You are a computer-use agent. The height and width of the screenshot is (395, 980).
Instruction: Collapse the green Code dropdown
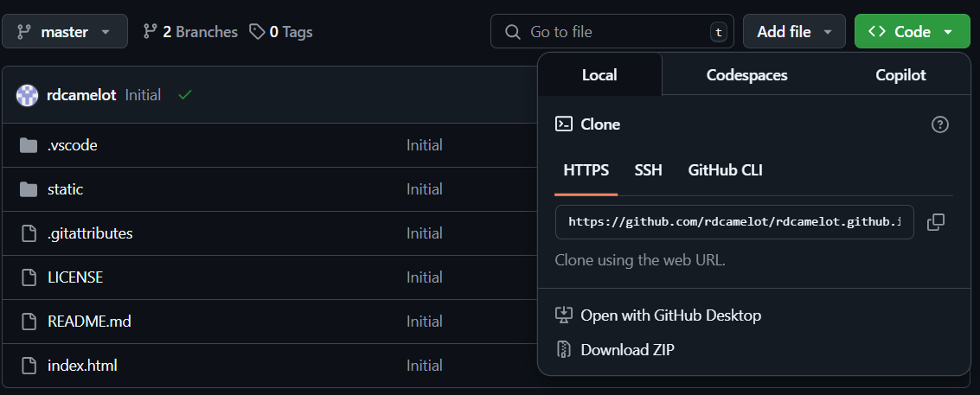pos(912,32)
